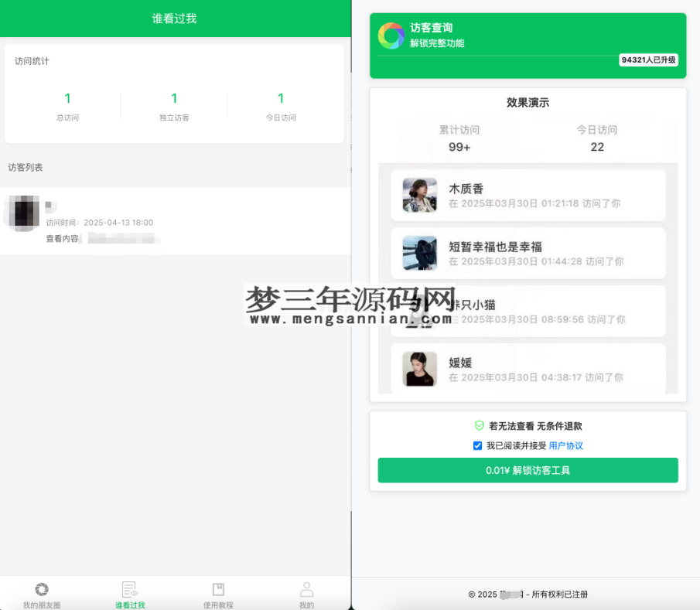Open the 我的 profile person icon
The height and width of the screenshot is (610, 700).
tap(306, 588)
